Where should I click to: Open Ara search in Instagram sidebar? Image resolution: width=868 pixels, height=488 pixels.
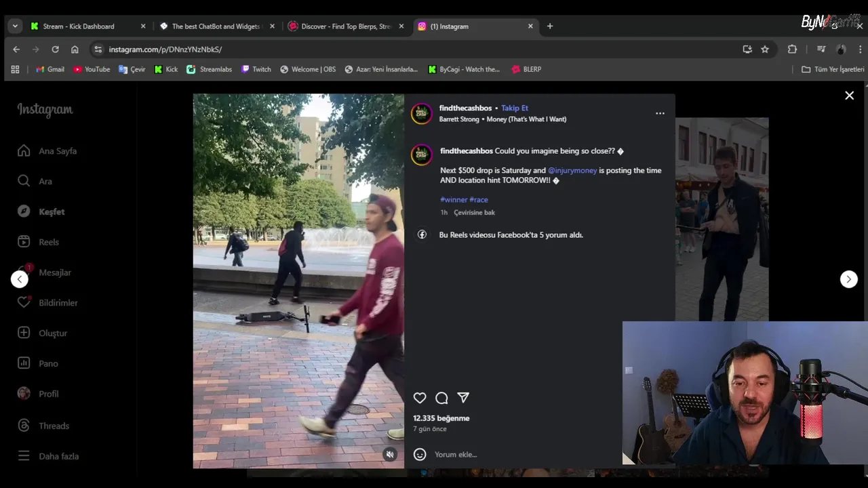coord(35,181)
